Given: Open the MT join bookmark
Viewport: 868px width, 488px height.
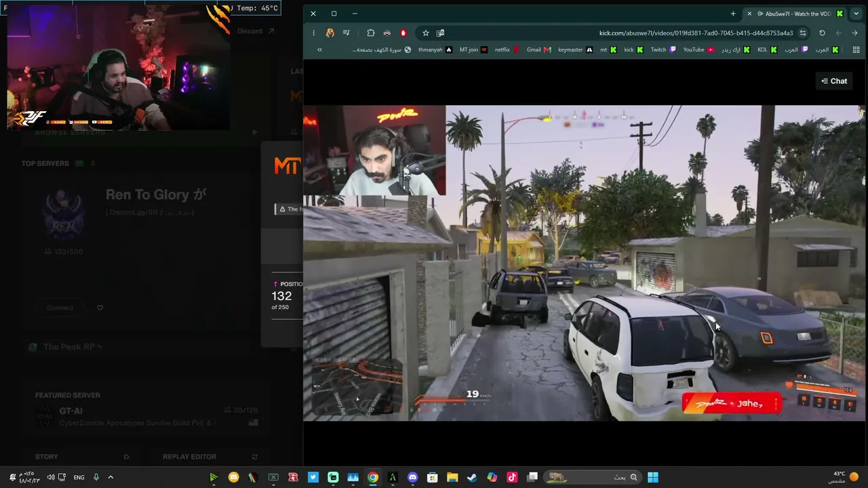Looking at the screenshot, I should point(473,49).
